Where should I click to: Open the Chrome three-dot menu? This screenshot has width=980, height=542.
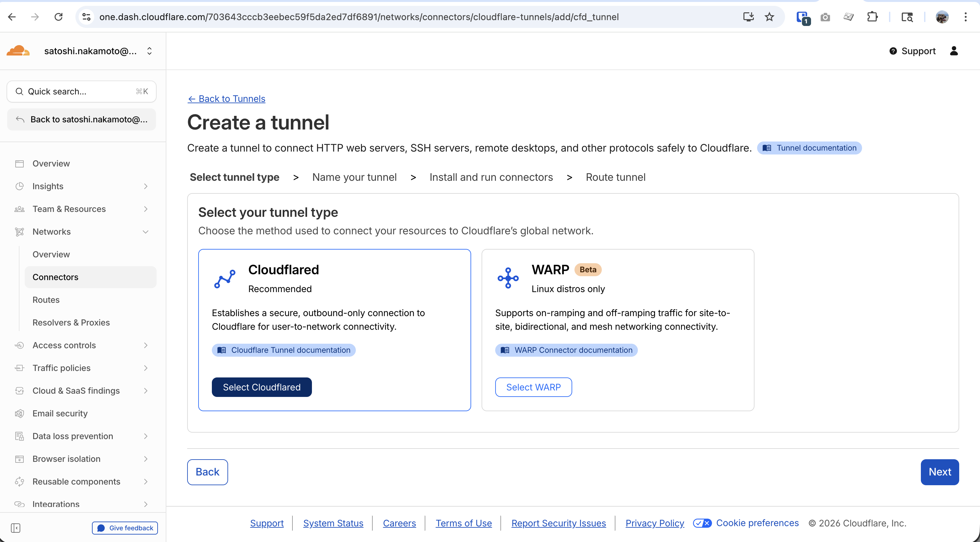tap(965, 17)
